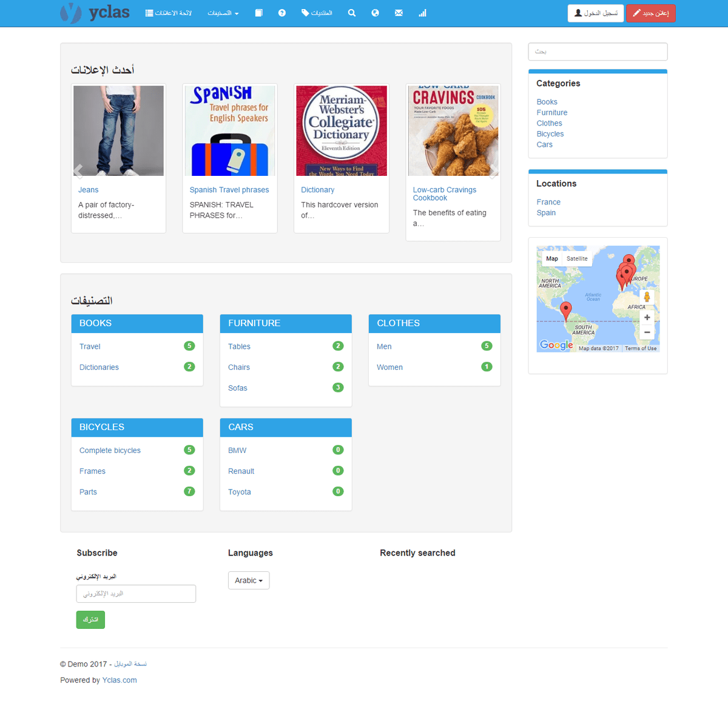Viewport: 728px width, 712px height.
Task: Open the globe map icon in navbar
Action: (375, 13)
